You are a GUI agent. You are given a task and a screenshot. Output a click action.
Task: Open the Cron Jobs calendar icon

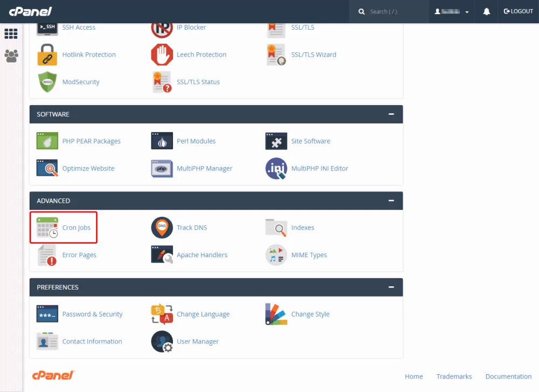coord(47,228)
